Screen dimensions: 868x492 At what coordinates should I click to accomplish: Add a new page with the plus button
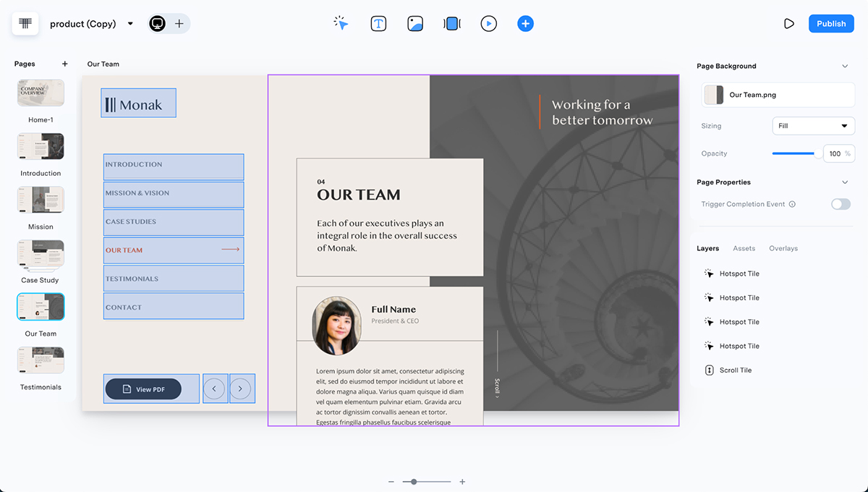pyautogui.click(x=64, y=64)
